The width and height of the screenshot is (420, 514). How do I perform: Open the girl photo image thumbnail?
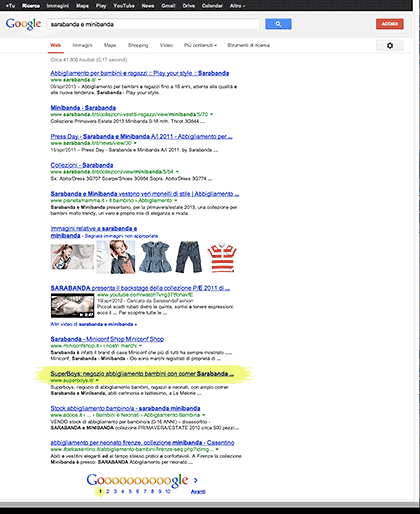pos(72,257)
